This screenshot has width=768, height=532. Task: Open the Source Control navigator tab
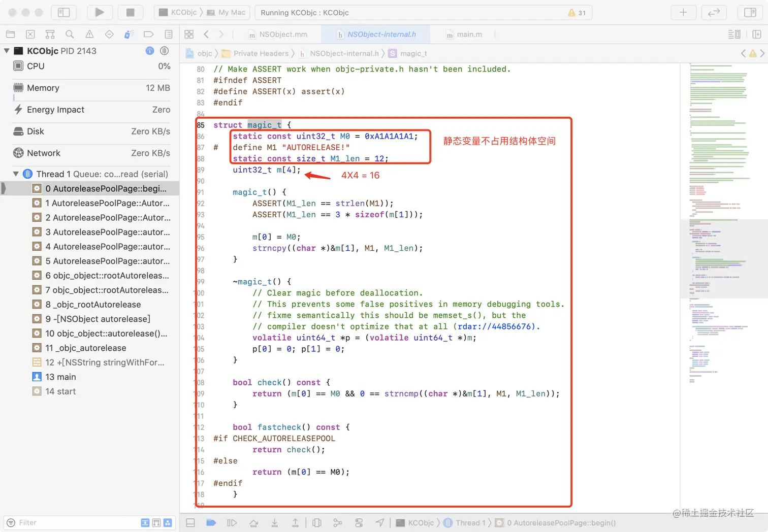(x=30, y=35)
